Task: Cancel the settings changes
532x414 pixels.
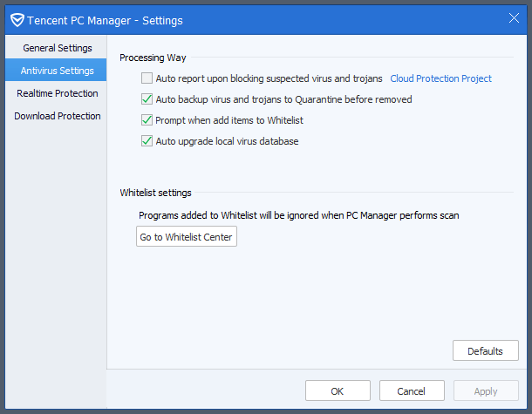Action: (412, 391)
